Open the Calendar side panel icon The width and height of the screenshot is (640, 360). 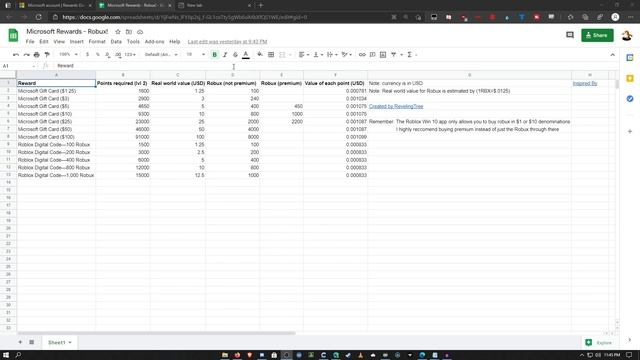point(630,58)
